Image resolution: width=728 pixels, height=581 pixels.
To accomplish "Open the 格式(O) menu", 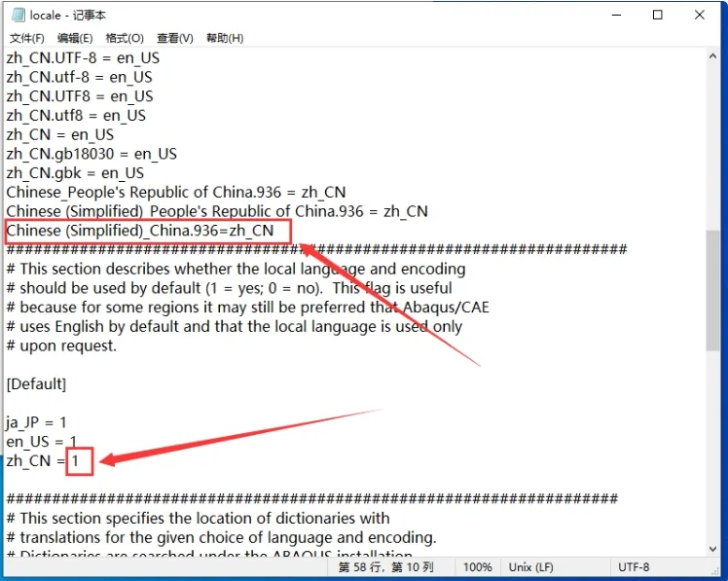I will click(x=125, y=38).
